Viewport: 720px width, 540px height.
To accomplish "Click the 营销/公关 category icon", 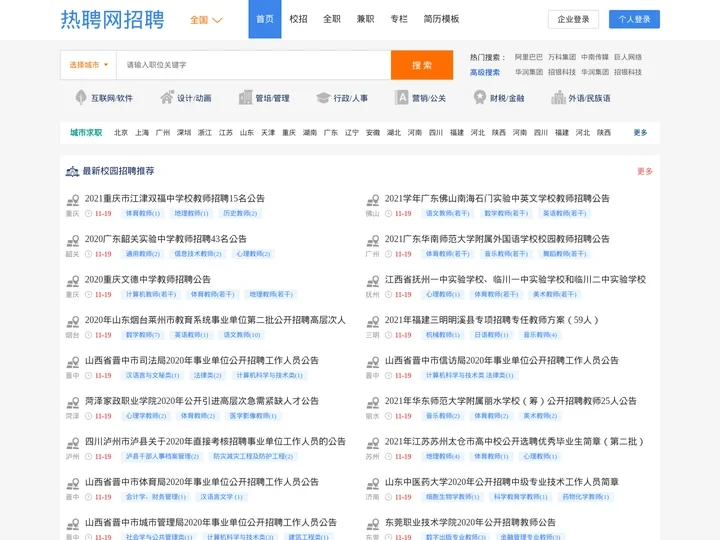I will 401,97.
